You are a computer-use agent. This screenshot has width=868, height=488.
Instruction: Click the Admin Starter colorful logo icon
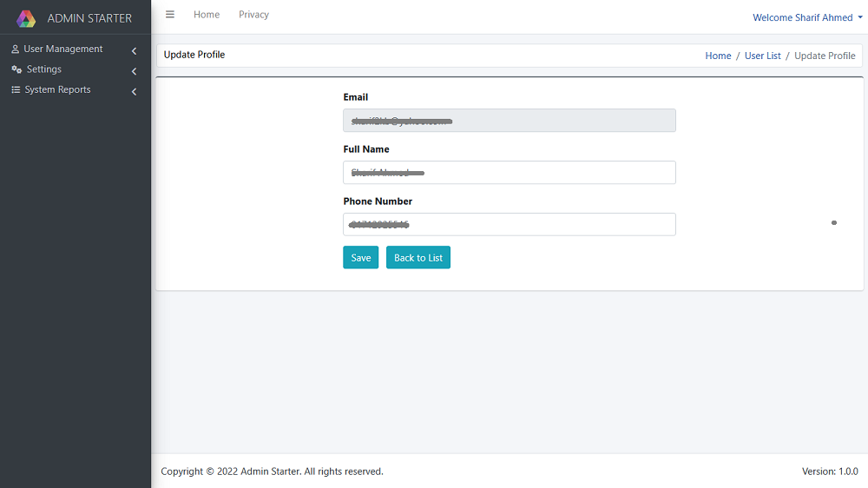point(26,18)
